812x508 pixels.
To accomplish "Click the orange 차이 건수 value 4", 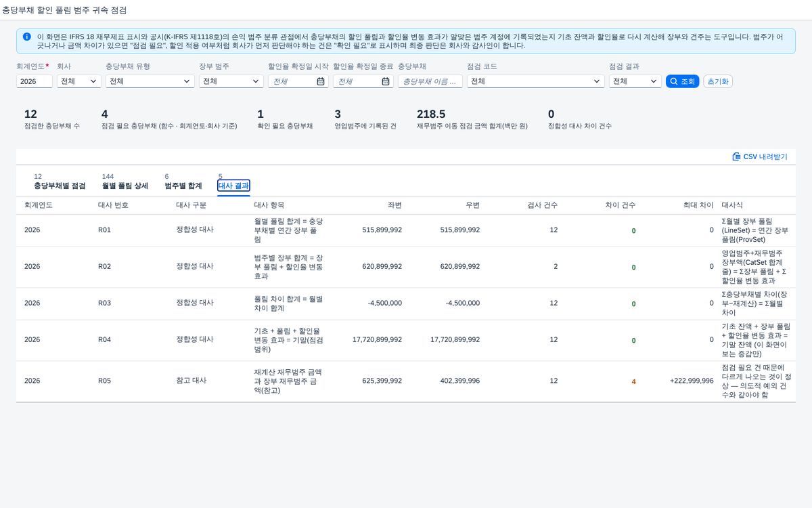I will (x=633, y=382).
